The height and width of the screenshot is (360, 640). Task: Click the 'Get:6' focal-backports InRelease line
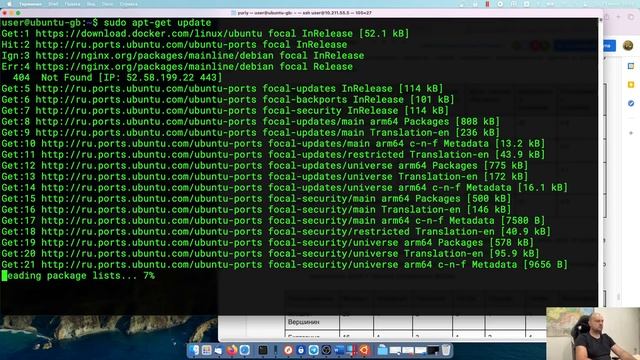pyautogui.click(x=228, y=100)
